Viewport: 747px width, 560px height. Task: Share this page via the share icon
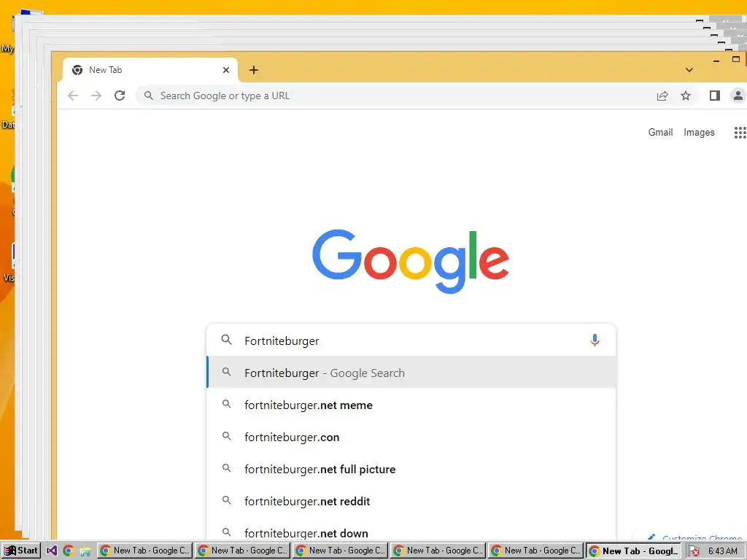point(662,96)
